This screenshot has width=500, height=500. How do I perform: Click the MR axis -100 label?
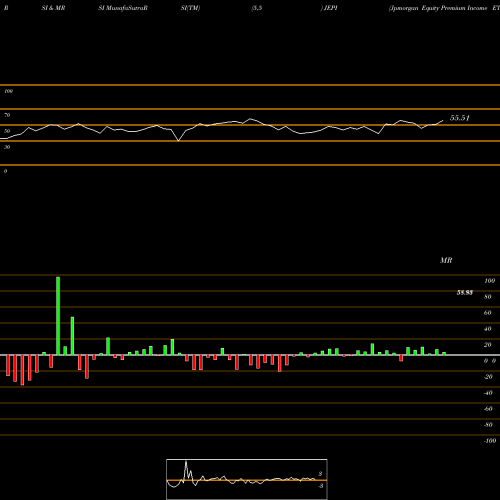pyautogui.click(x=490, y=441)
